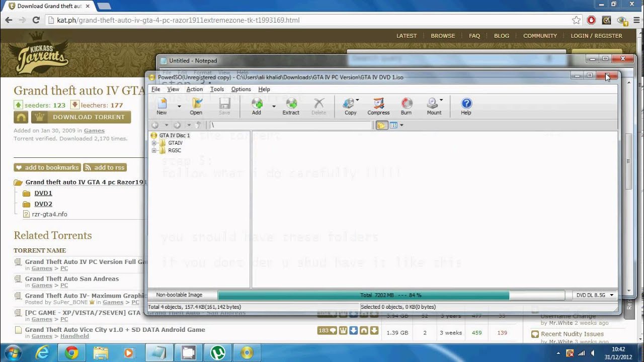
Task: Click the Chrome back arrow
Action: click(9, 20)
